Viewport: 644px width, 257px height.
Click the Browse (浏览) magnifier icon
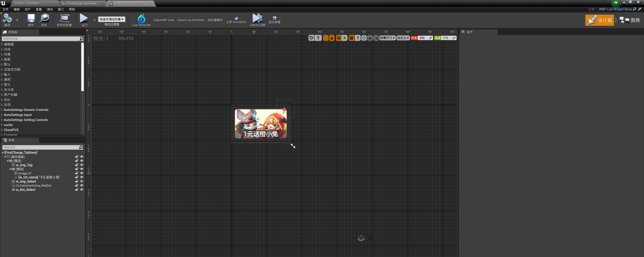coord(44,18)
